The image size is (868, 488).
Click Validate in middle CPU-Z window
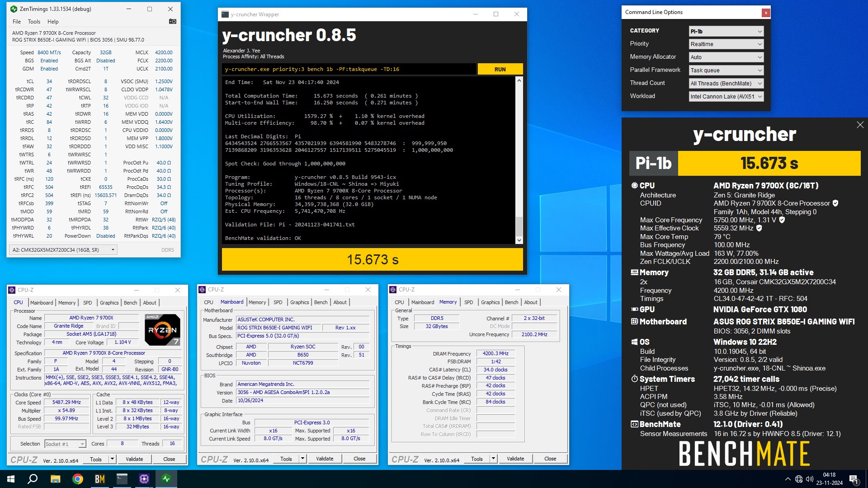[x=325, y=459]
